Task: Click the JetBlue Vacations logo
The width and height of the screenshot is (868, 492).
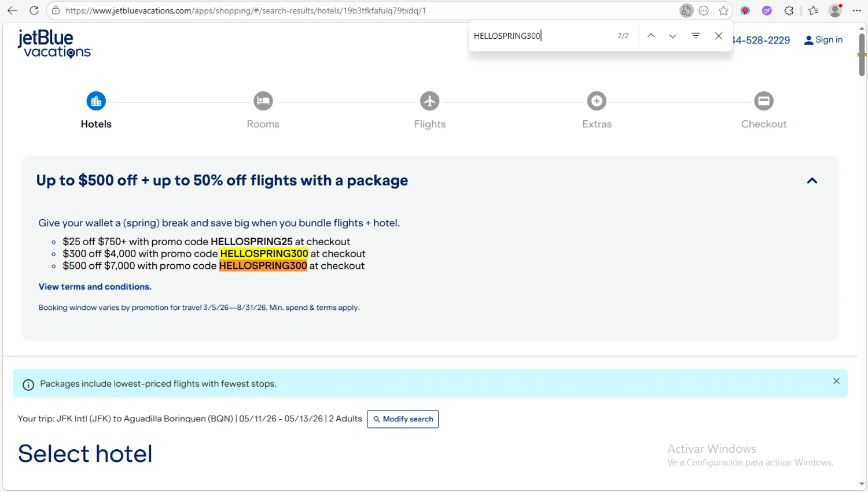Action: [x=54, y=44]
